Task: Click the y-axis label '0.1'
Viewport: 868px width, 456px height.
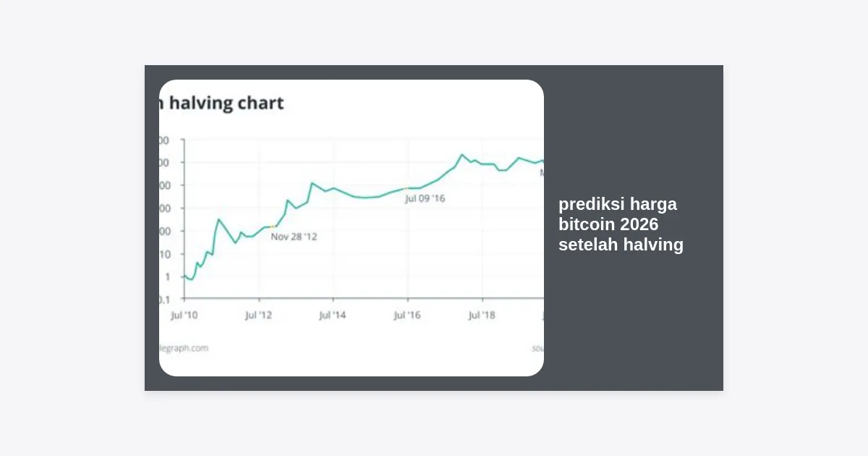Action: 164,300
